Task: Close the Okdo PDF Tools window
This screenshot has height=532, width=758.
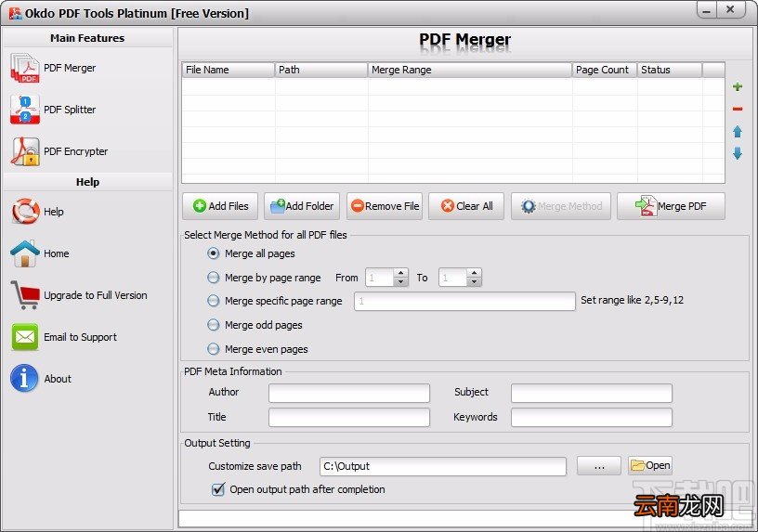Action: 730,9
